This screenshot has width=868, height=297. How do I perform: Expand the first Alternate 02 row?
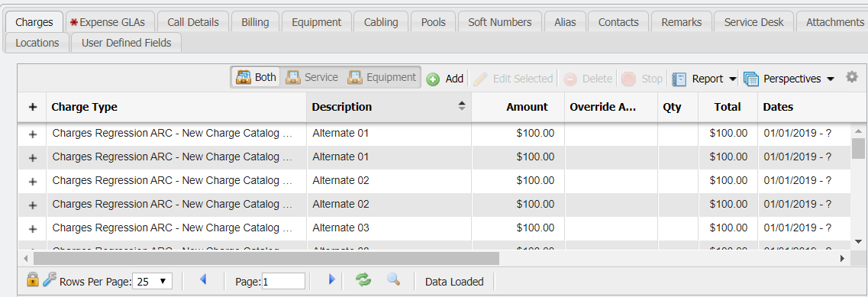click(33, 181)
